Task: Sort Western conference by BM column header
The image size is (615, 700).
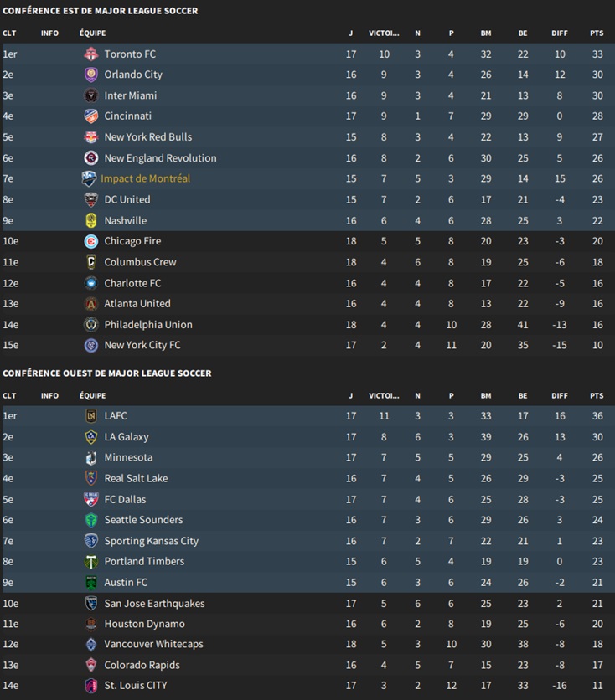Action: point(486,395)
